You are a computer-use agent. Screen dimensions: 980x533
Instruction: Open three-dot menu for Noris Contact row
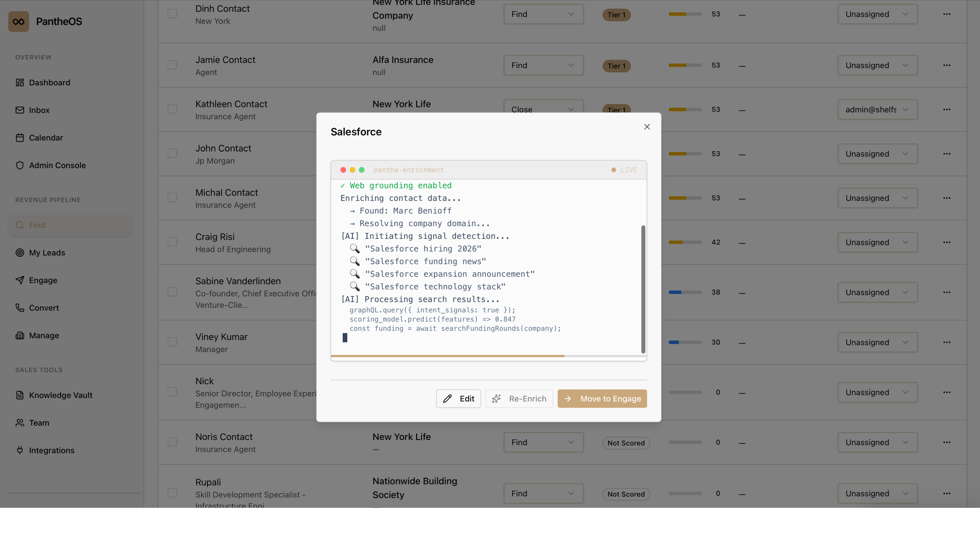tap(946, 442)
